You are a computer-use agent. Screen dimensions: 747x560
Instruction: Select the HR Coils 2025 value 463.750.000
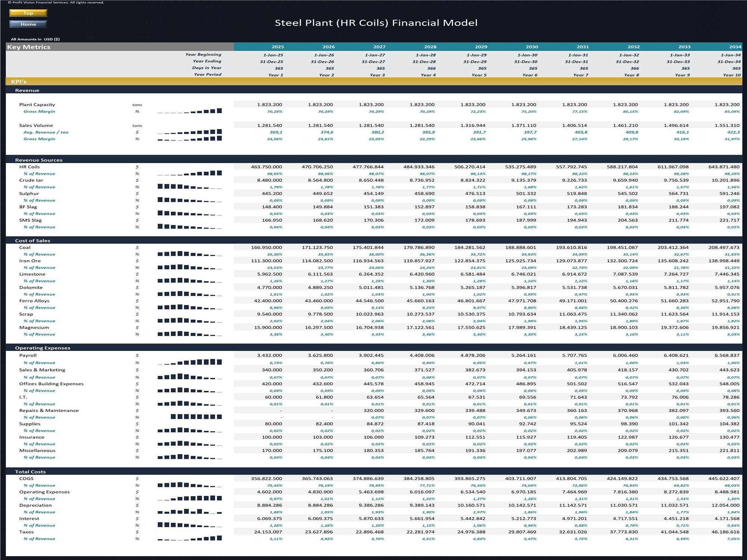pyautogui.click(x=266, y=167)
